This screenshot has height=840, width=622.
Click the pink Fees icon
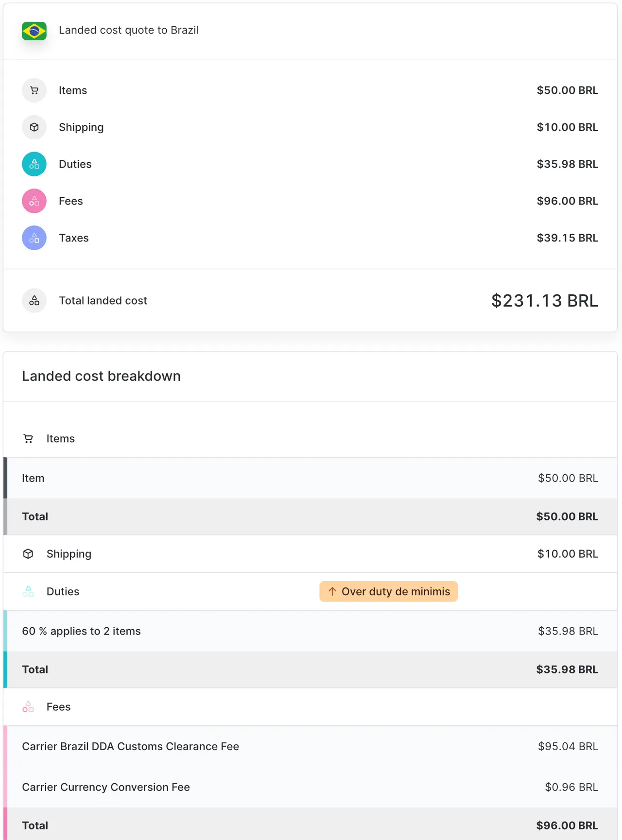[34, 201]
